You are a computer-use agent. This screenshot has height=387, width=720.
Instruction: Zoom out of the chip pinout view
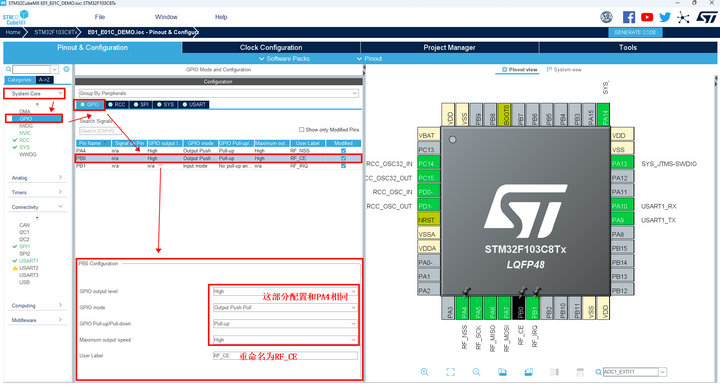pos(476,372)
